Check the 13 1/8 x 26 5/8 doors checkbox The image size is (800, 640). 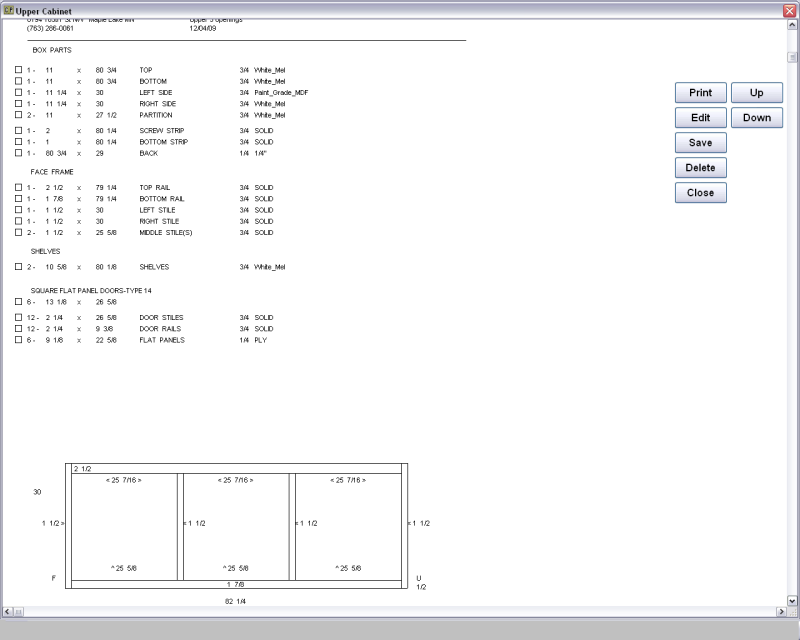[x=18, y=302]
